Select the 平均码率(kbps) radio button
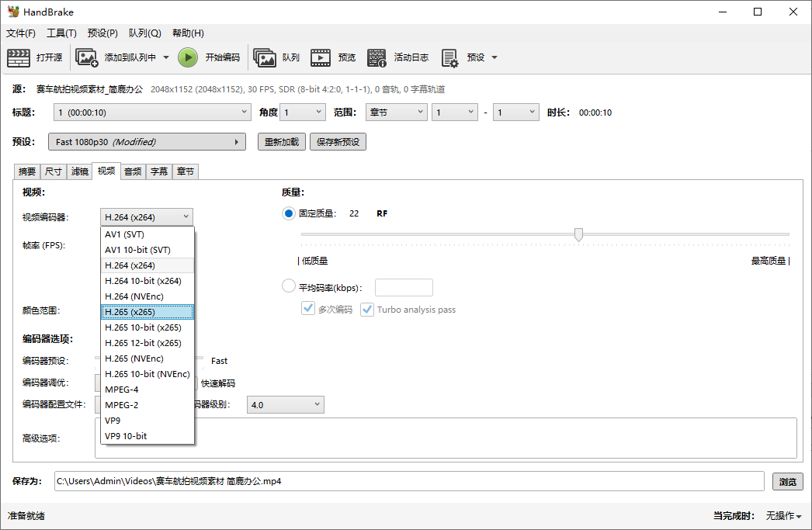This screenshot has width=812, height=530. pyautogui.click(x=287, y=286)
